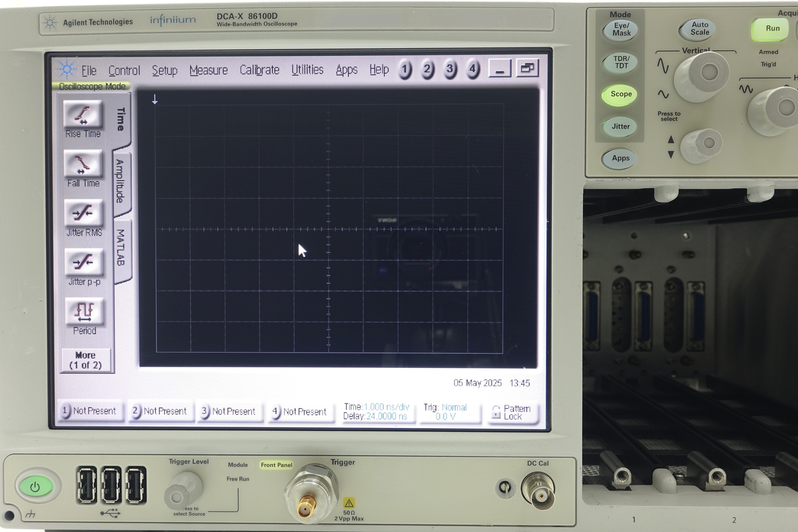Push the Jitter mode hardware button

620,126
